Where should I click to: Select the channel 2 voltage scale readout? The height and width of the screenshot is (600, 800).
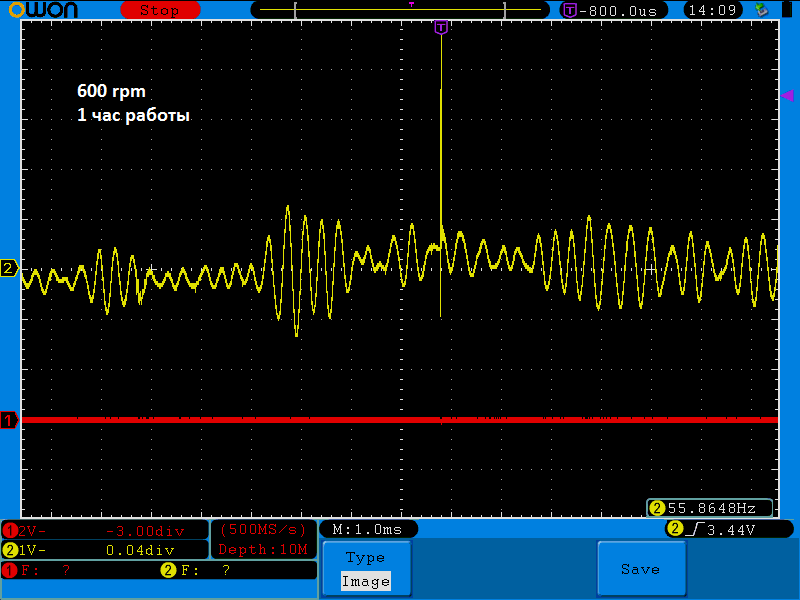tap(104, 549)
